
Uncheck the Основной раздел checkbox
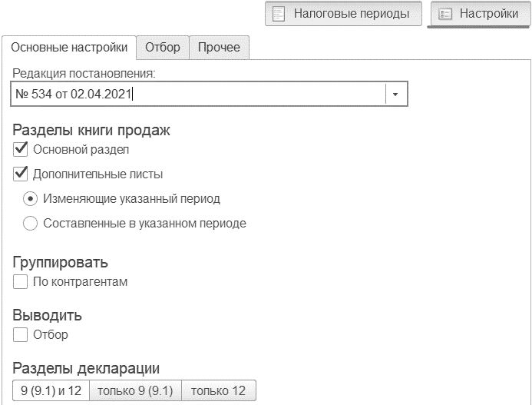21,150
